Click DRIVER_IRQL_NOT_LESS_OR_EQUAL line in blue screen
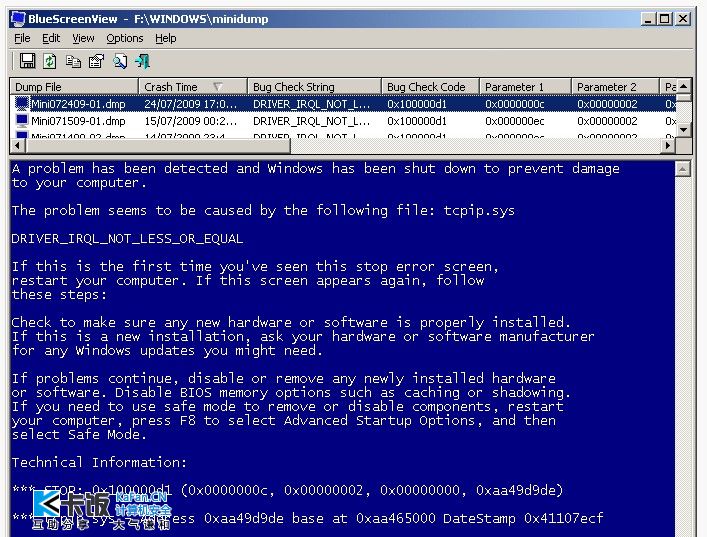The height and width of the screenshot is (537, 707). coord(127,239)
